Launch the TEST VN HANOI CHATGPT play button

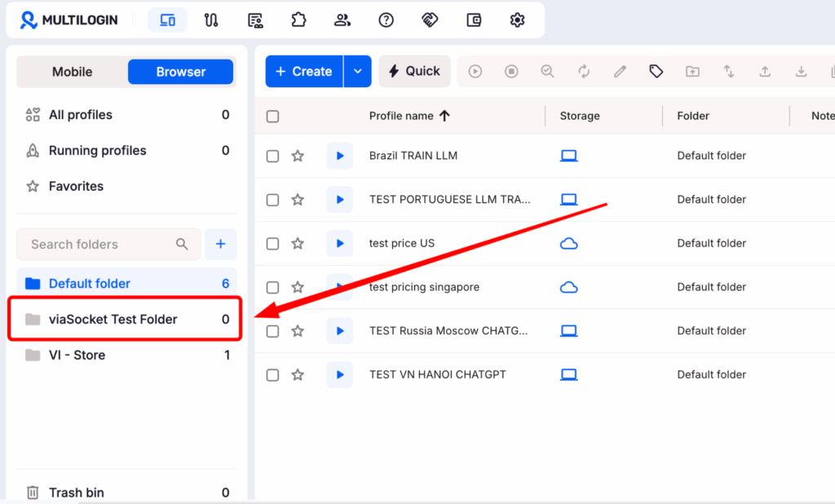coord(340,374)
